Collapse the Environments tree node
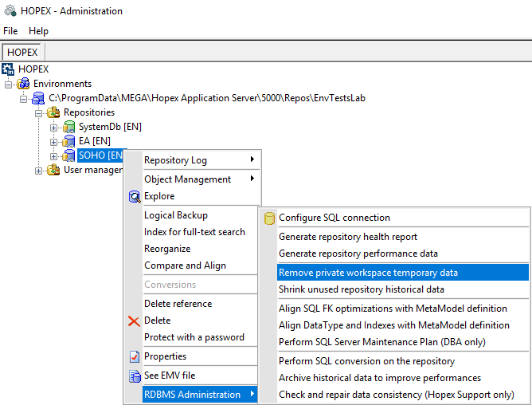Viewport: 532px width, 409px height. (8, 85)
